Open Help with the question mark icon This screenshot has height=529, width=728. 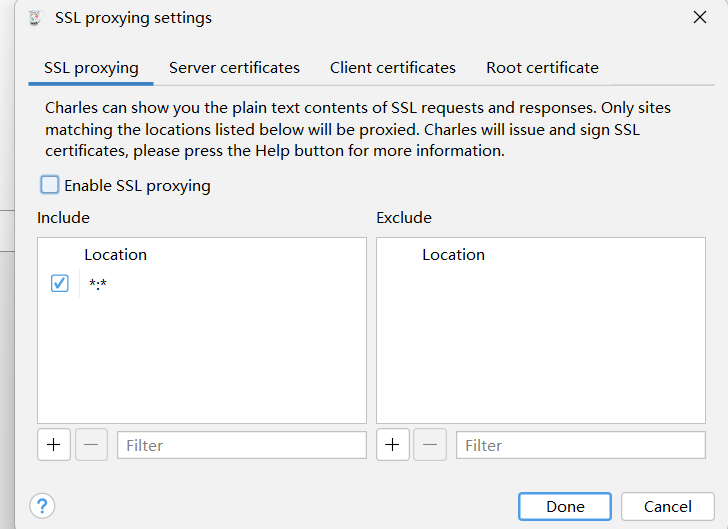42,506
